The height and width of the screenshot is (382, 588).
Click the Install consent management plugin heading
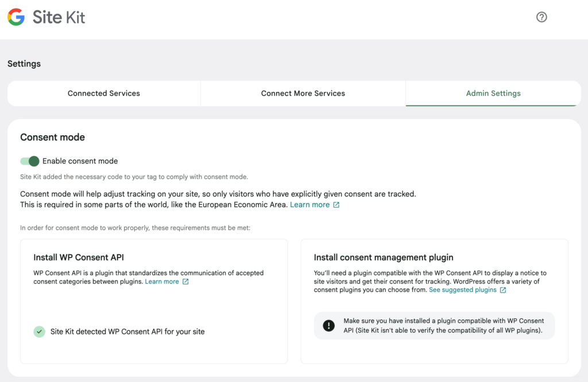[x=384, y=258]
